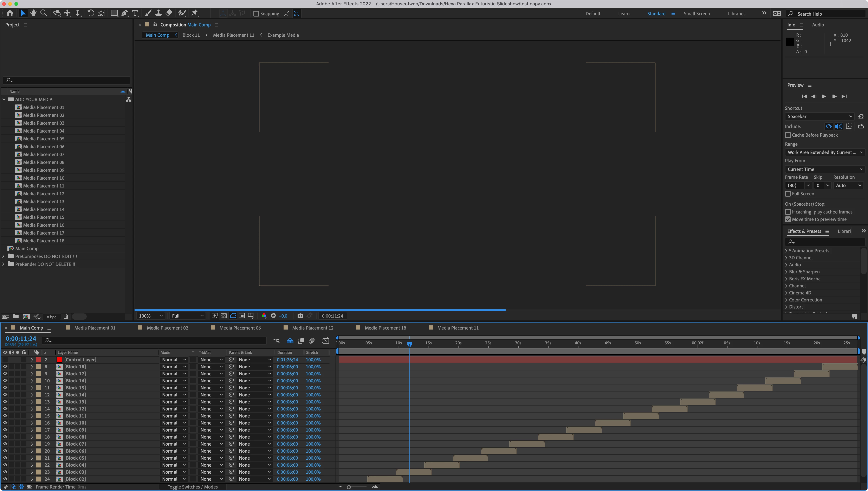Select the Puppet Pin tool
Viewport: 868px width, 491px height.
pyautogui.click(x=194, y=13)
